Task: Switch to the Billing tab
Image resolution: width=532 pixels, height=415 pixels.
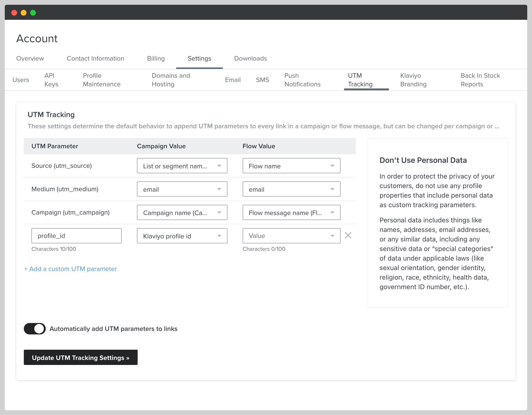Action: pyautogui.click(x=156, y=58)
